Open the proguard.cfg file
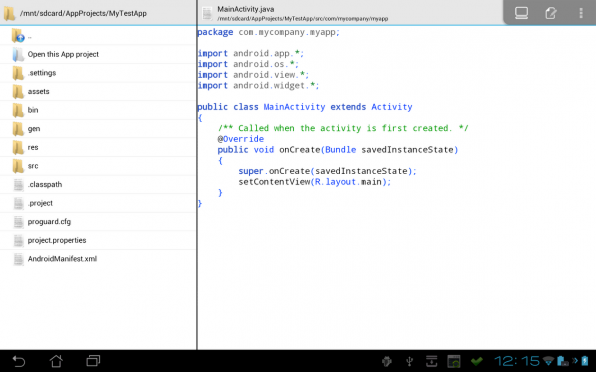This screenshot has height=372, width=596. coord(98,222)
